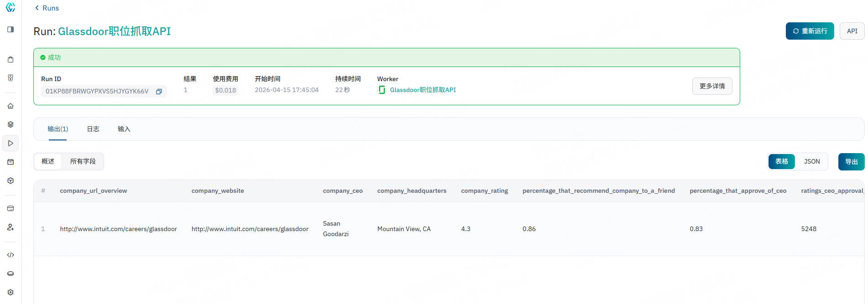Screen dimensions: 868x304
Task: Open the archive box sidebar icon
Action: pos(10,162)
